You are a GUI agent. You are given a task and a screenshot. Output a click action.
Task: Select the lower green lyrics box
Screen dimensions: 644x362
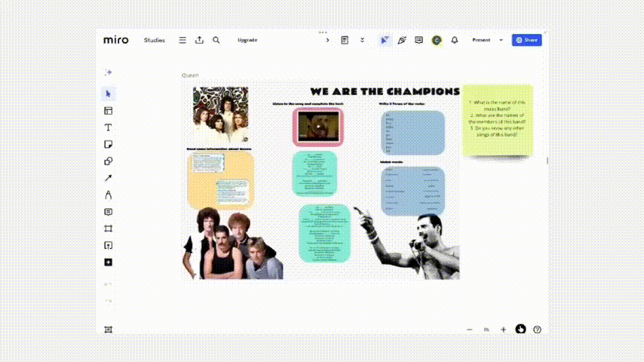click(x=324, y=233)
